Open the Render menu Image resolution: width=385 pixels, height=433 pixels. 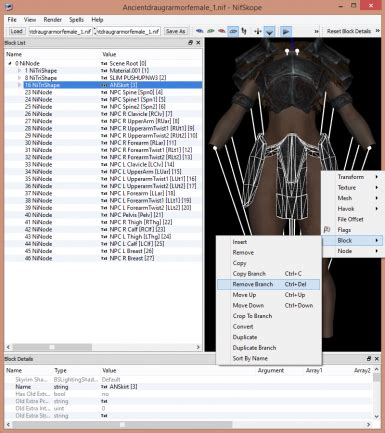point(53,20)
